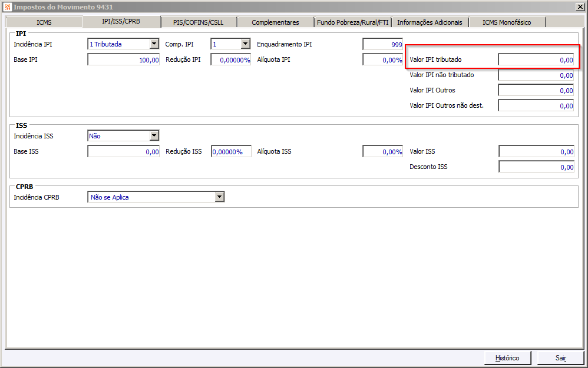Click the 'Enquadramento IPI' label

pos(284,44)
